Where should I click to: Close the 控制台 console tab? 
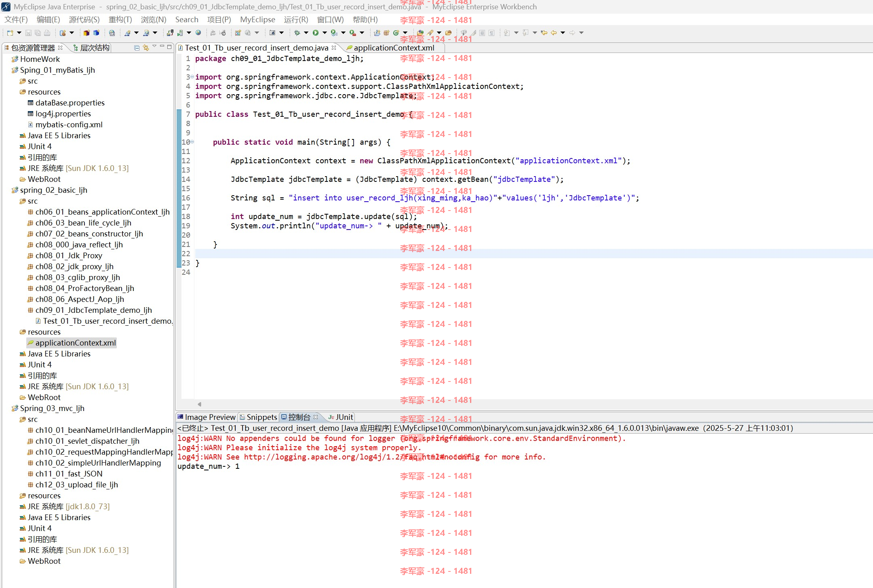316,417
